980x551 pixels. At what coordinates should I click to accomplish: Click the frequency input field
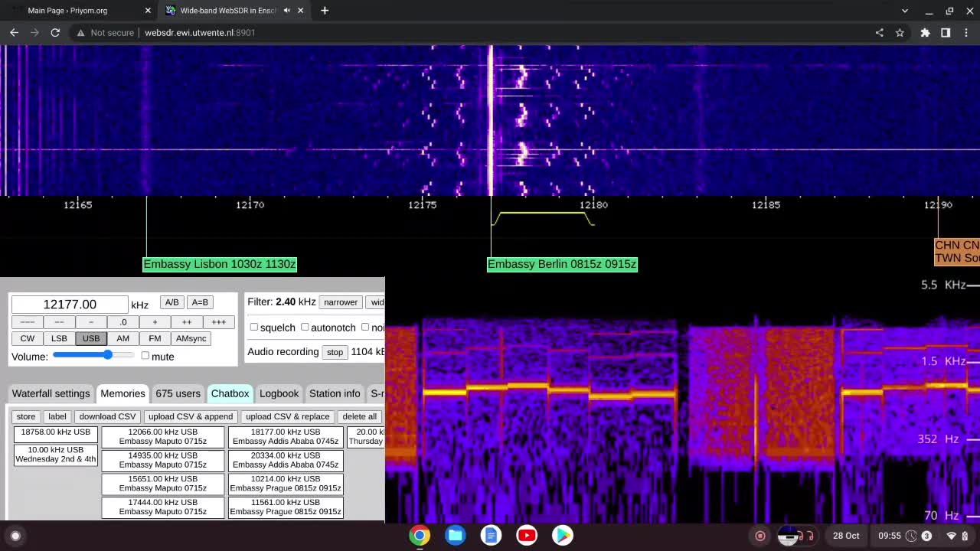(70, 305)
